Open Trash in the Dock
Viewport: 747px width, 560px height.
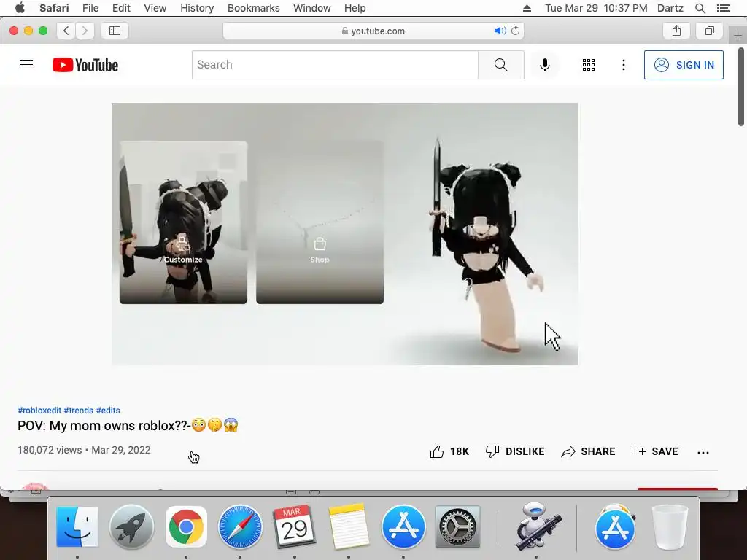coord(670,526)
